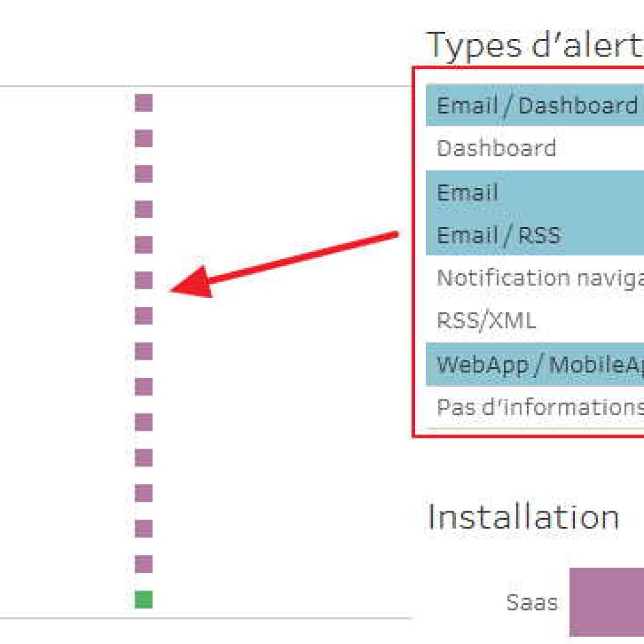Click the Installation section title

523,517
